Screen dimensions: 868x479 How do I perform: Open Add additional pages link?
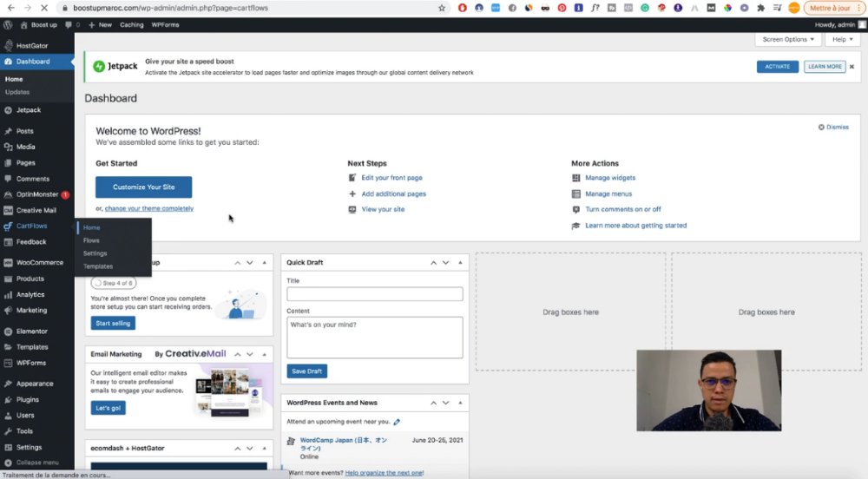[393, 194]
